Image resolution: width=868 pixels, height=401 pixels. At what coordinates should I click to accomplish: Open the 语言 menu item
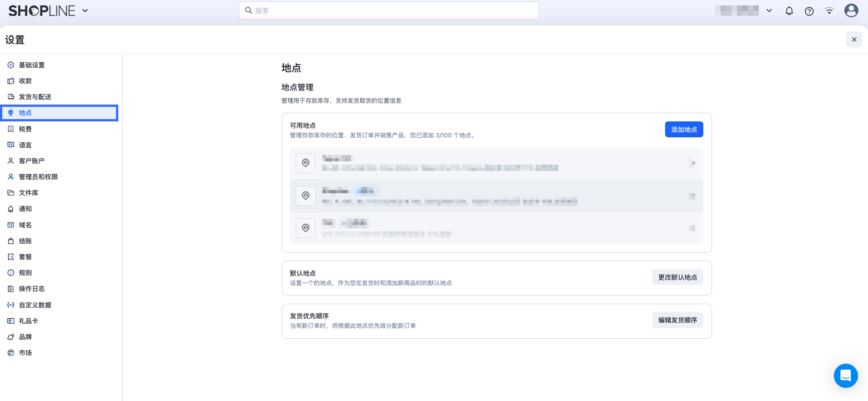tap(60, 145)
